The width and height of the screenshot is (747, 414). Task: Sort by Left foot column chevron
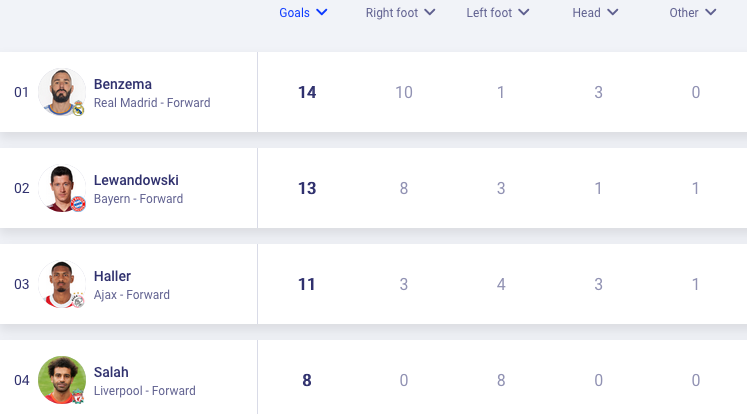click(524, 13)
